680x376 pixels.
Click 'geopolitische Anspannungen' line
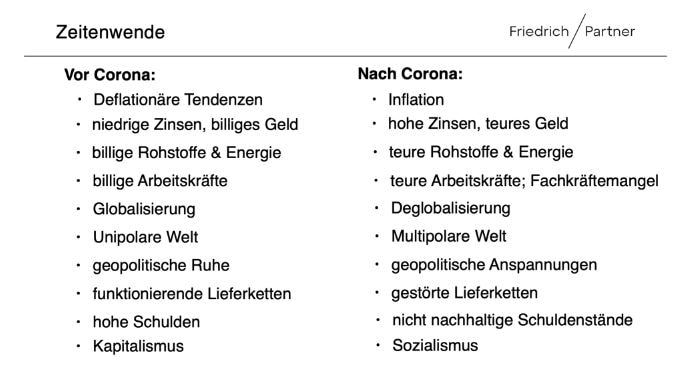coord(494,265)
